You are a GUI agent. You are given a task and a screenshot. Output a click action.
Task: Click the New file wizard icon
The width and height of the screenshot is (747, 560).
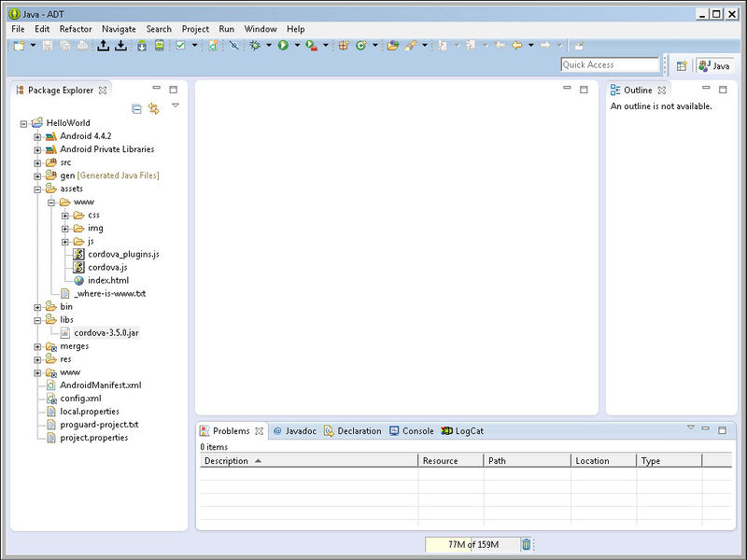(x=19, y=45)
